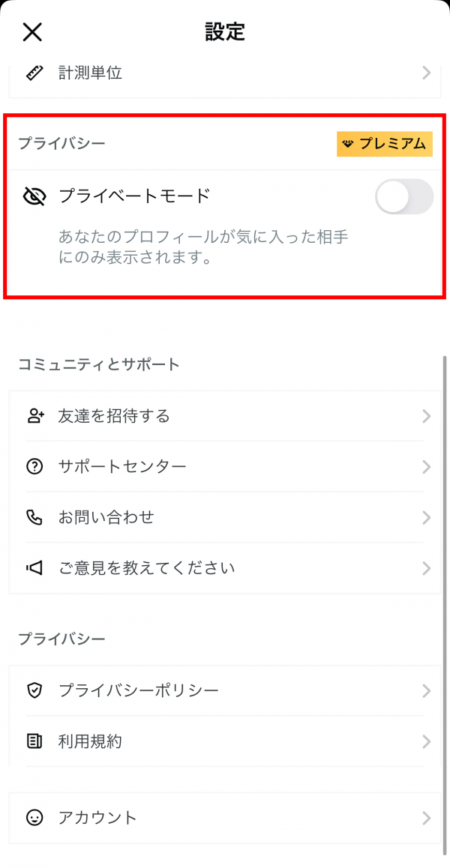The width and height of the screenshot is (450, 868).
Task: Open the 利用規約 link
Action: (90, 741)
